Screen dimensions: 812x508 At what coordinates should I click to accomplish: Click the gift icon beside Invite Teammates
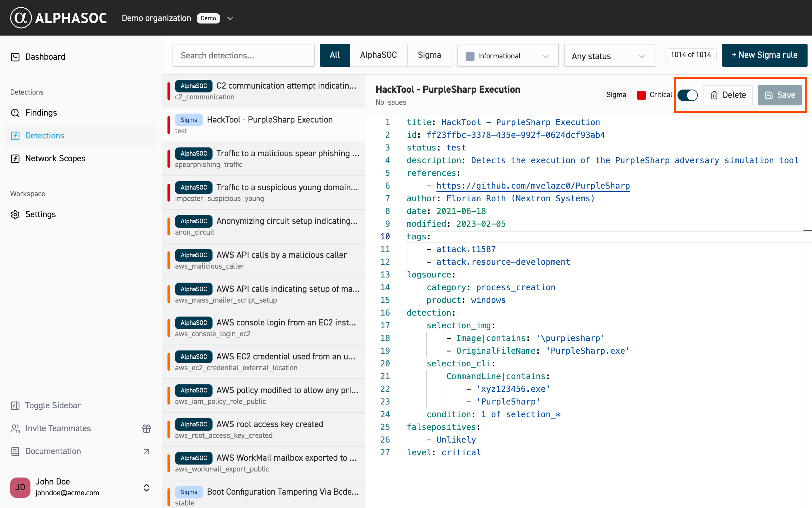click(x=146, y=428)
